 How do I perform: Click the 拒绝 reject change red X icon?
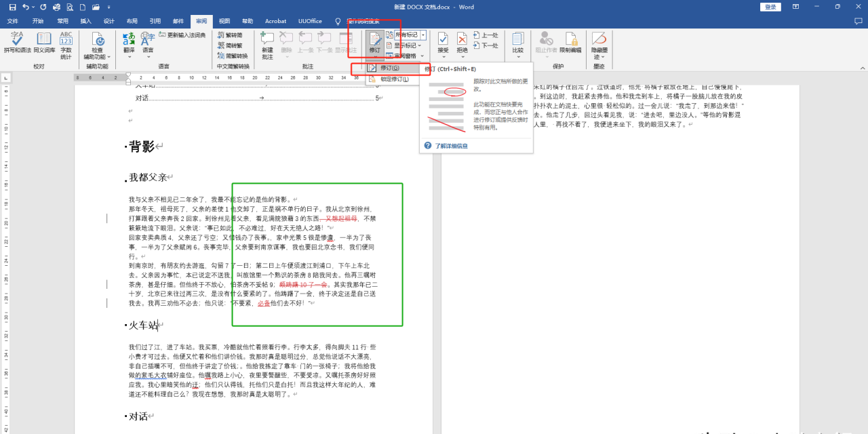pos(462,39)
